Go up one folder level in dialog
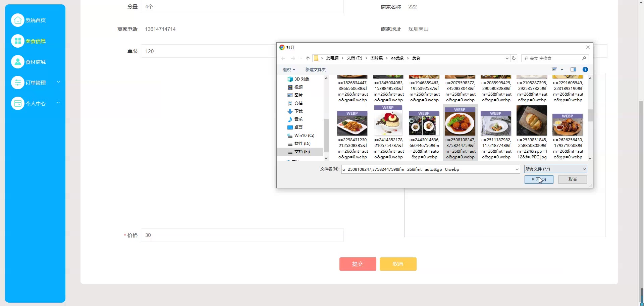 [x=308, y=58]
